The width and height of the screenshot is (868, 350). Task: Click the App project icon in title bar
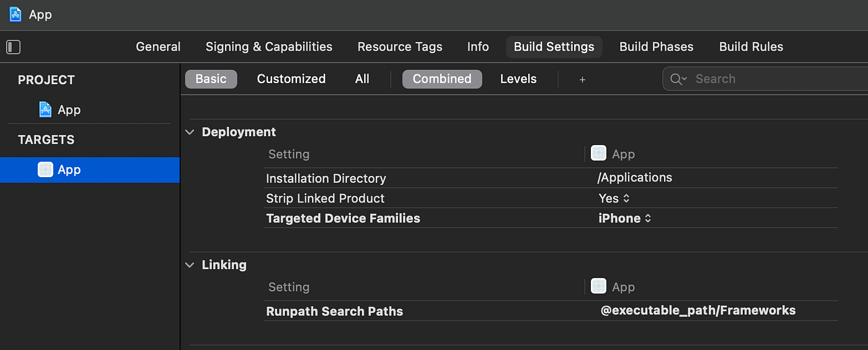click(x=15, y=14)
